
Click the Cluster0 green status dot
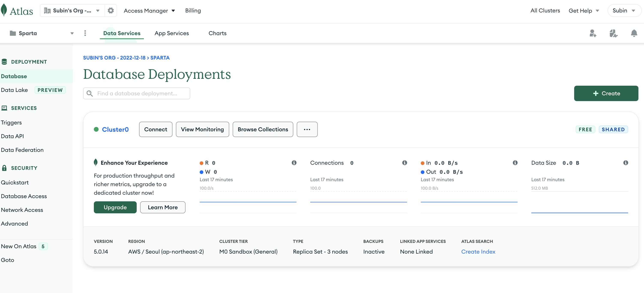tap(96, 129)
